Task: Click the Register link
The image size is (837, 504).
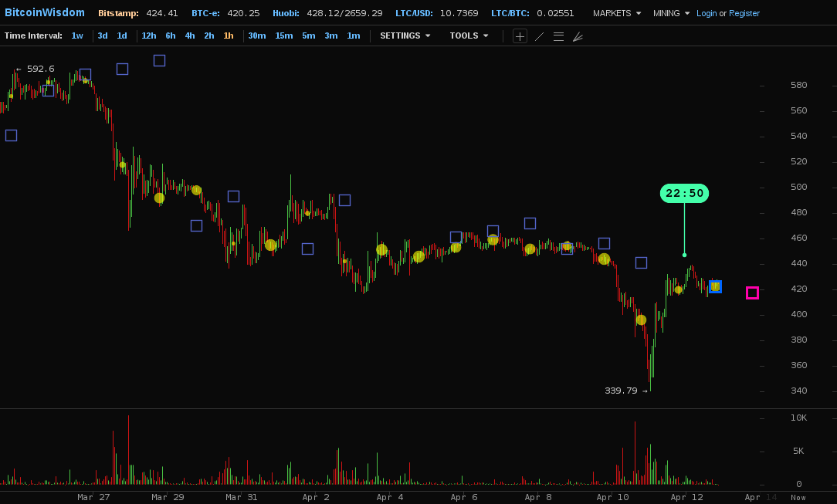Action: pos(744,13)
